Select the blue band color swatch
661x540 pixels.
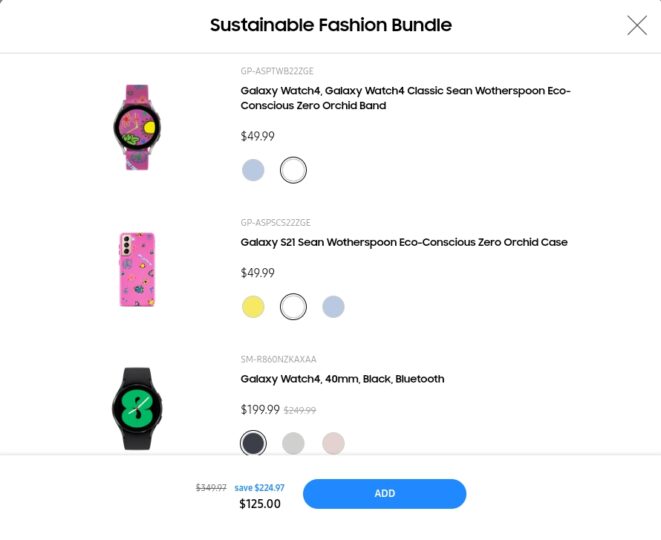point(253,170)
